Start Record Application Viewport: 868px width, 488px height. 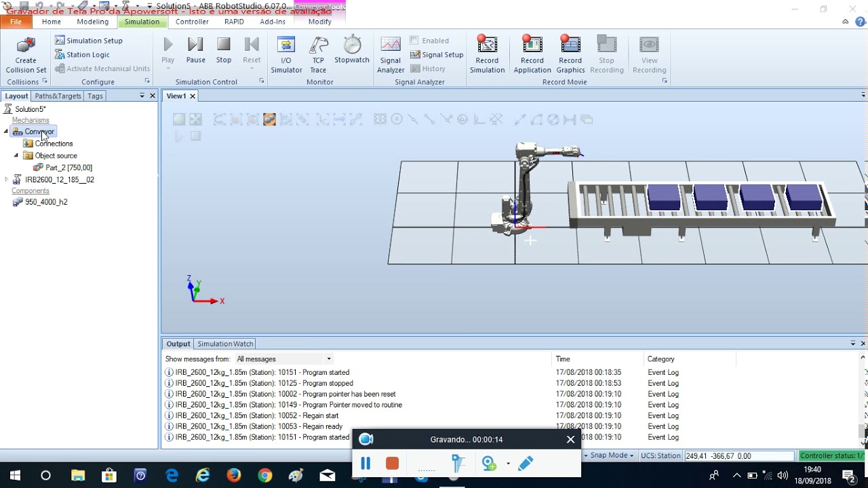pyautogui.click(x=532, y=55)
